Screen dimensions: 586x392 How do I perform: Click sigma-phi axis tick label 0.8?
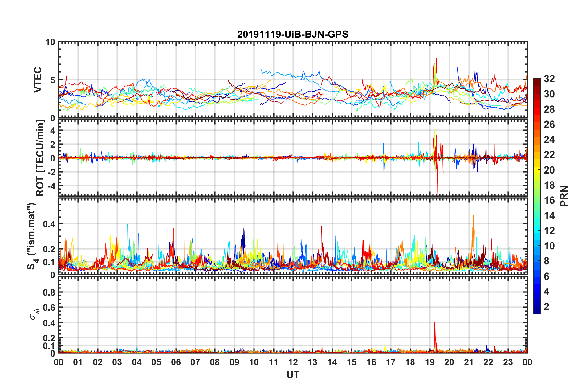pos(49,292)
